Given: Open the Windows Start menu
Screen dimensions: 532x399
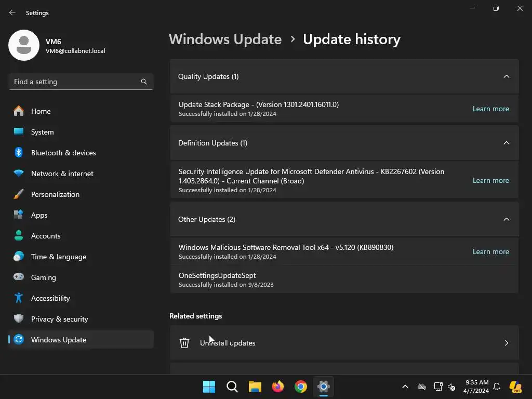Looking at the screenshot, I should coord(209,387).
